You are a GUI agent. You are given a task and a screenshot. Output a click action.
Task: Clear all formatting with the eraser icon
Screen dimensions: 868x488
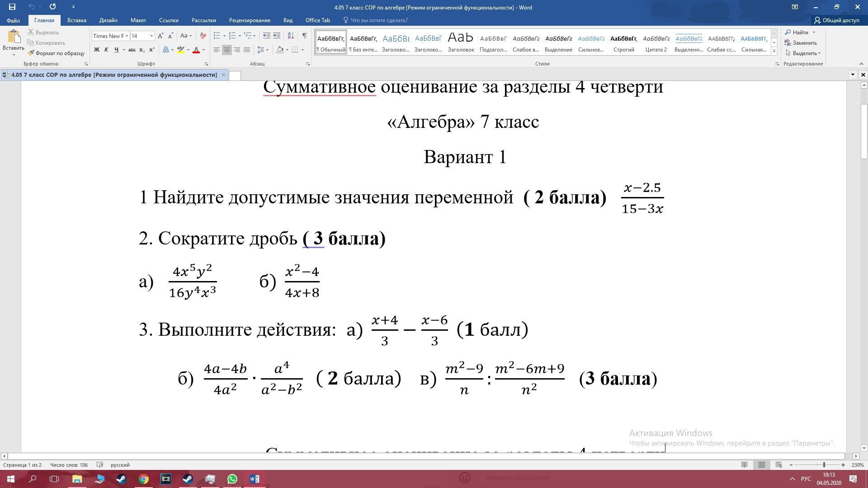click(203, 36)
